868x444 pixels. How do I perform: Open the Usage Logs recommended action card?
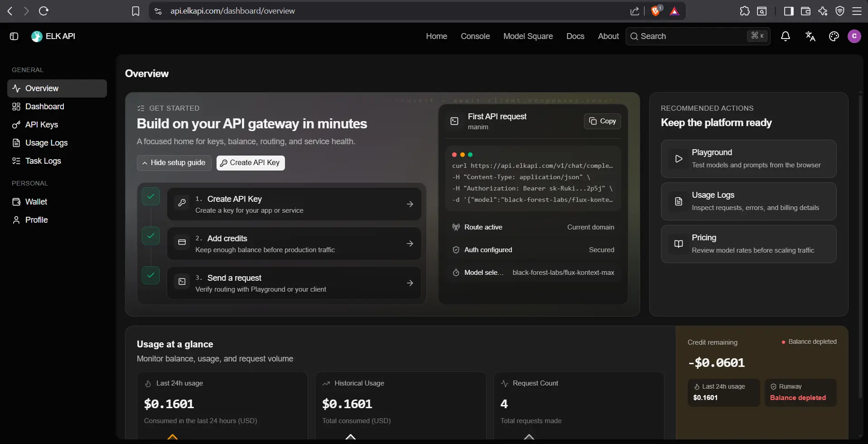pyautogui.click(x=748, y=201)
